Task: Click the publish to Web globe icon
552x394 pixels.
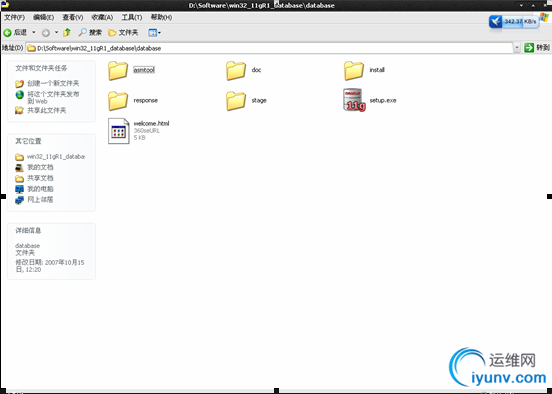Action: pyautogui.click(x=19, y=95)
